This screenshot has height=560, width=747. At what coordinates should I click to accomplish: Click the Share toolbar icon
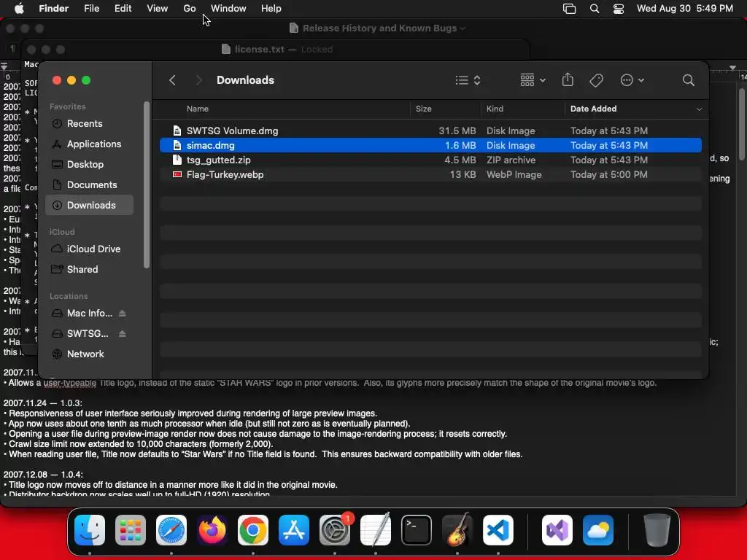[568, 80]
